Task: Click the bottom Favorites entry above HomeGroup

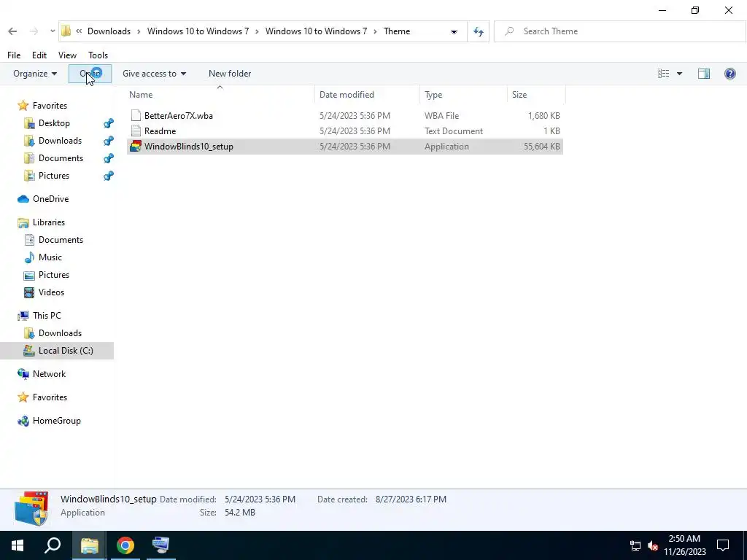Action: pyautogui.click(x=50, y=397)
